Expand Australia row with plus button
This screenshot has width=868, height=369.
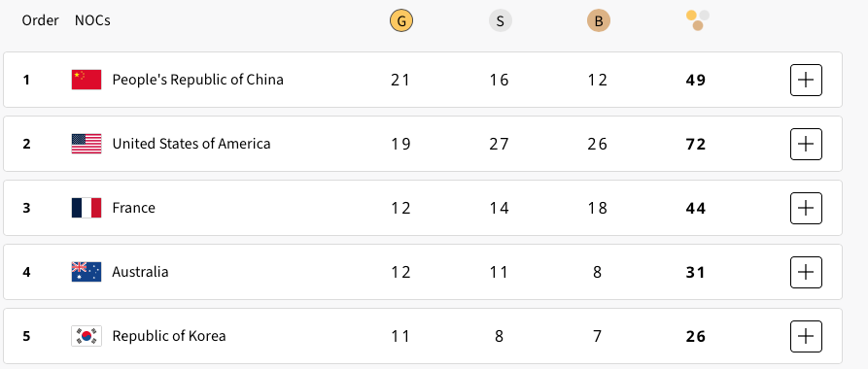pyautogui.click(x=806, y=272)
